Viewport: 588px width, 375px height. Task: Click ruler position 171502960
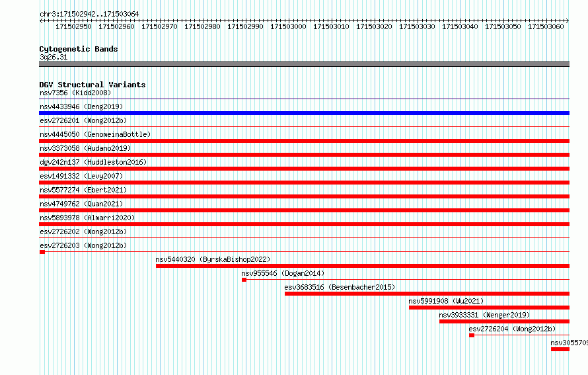click(116, 26)
